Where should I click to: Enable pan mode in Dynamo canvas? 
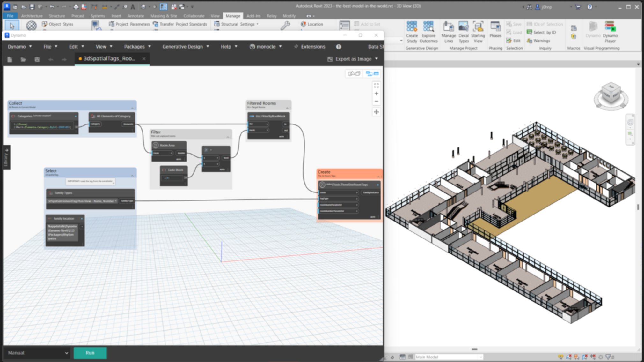376,112
